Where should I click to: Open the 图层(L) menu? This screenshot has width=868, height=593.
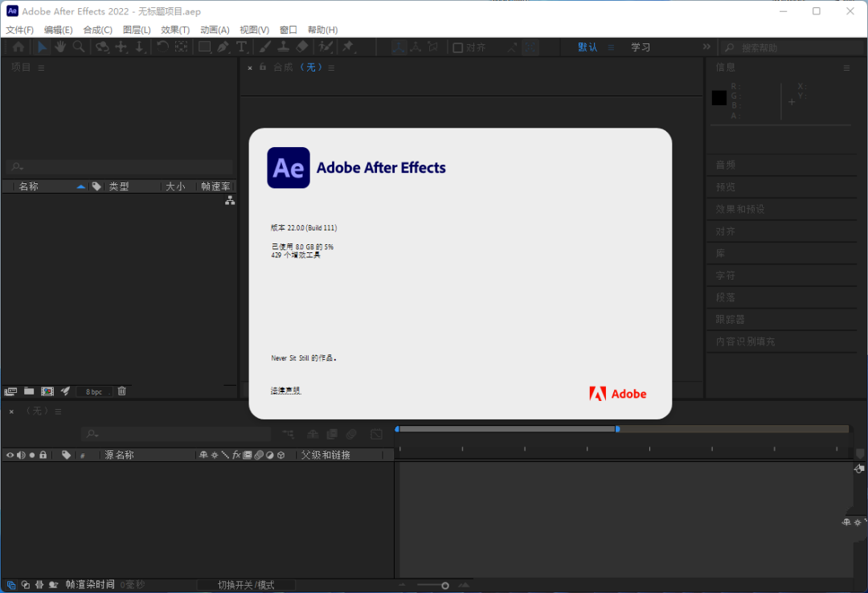tap(137, 30)
